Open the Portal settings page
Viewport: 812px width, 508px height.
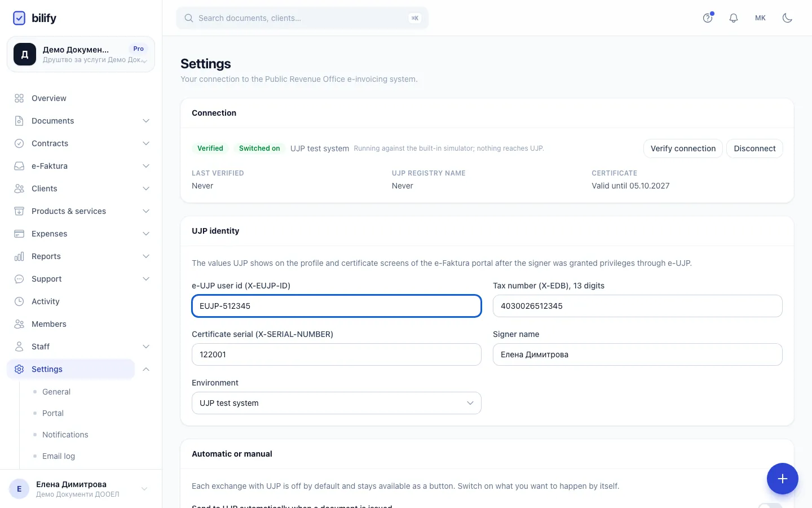[x=53, y=413]
